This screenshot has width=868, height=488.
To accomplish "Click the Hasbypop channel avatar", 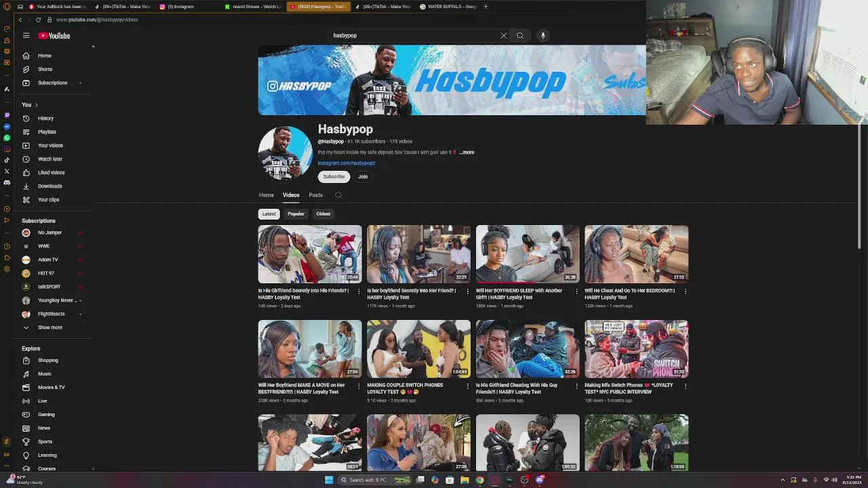I will [285, 152].
